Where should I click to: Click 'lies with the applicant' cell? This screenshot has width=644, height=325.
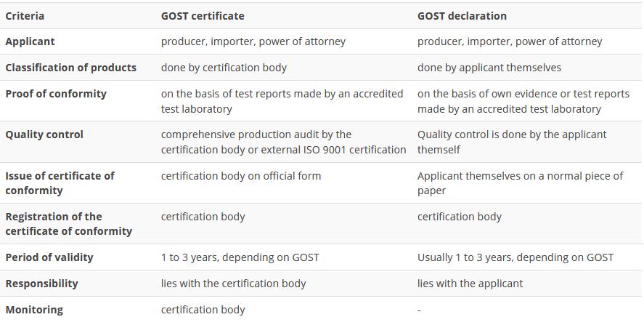470,284
